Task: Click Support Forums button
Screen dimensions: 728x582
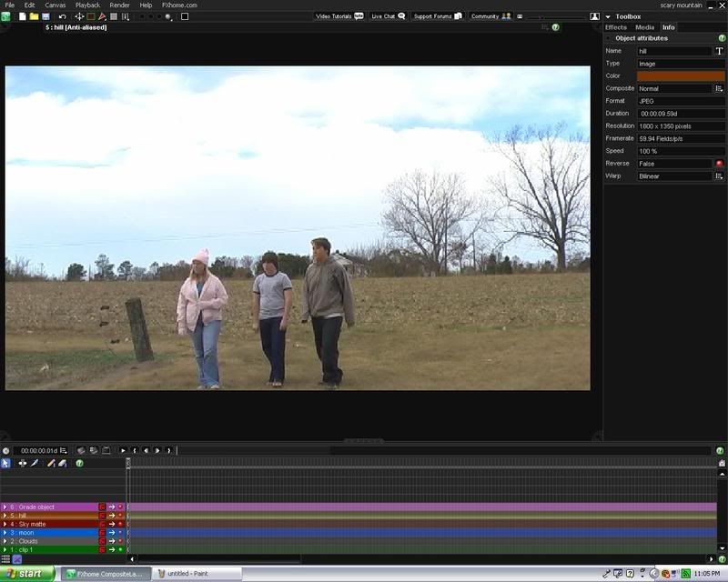Action: [x=438, y=16]
